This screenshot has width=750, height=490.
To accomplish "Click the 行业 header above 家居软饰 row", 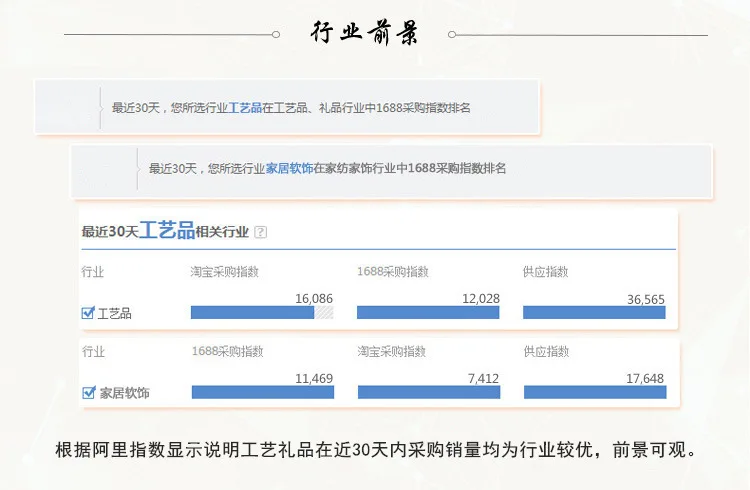I will 93,351.
